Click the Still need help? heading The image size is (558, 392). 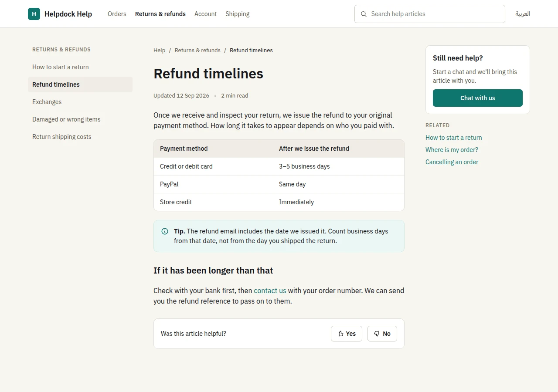(x=458, y=58)
